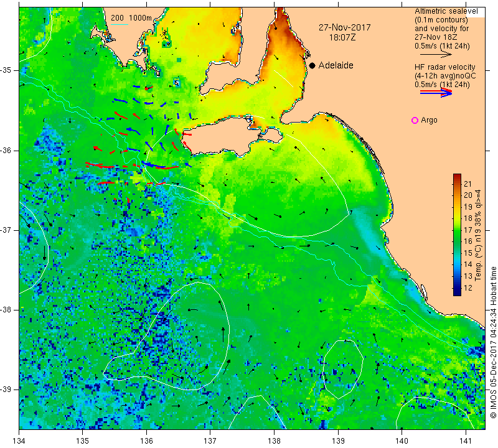Click the 'and velocity for' legend line
The image size is (498, 448).
[x=441, y=29]
